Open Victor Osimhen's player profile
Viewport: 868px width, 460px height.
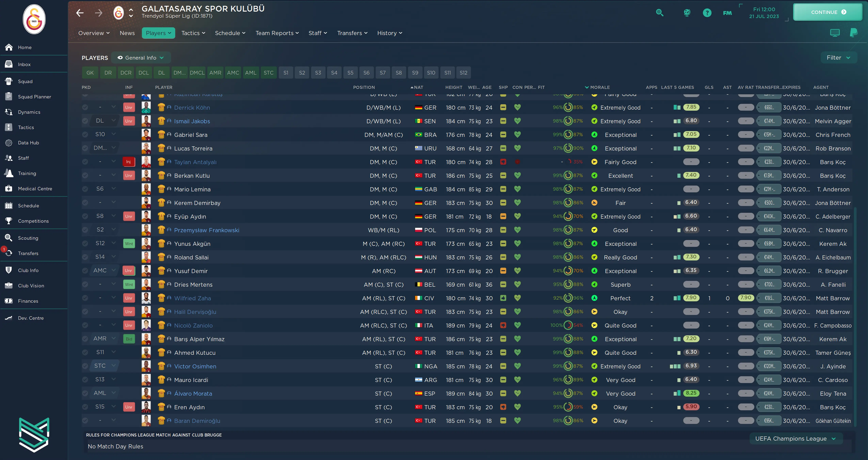pyautogui.click(x=195, y=366)
